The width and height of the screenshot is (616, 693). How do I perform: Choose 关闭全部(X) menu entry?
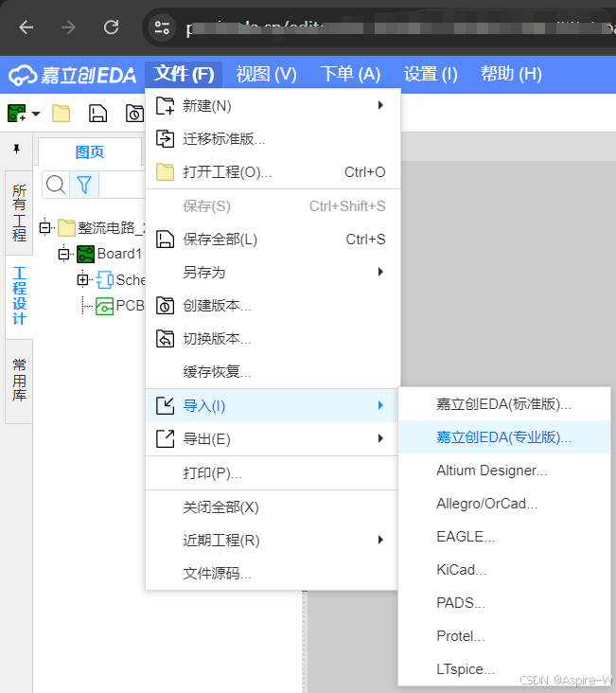pos(272,506)
